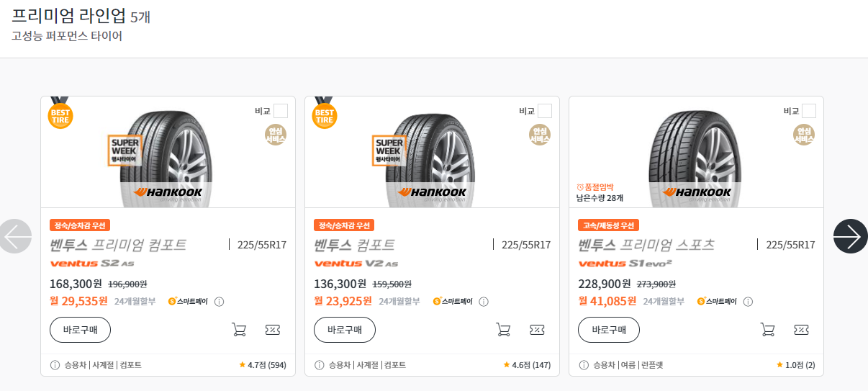Click info icon beside Ventus V2 AS specs
The width and height of the screenshot is (868, 391).
tap(320, 365)
